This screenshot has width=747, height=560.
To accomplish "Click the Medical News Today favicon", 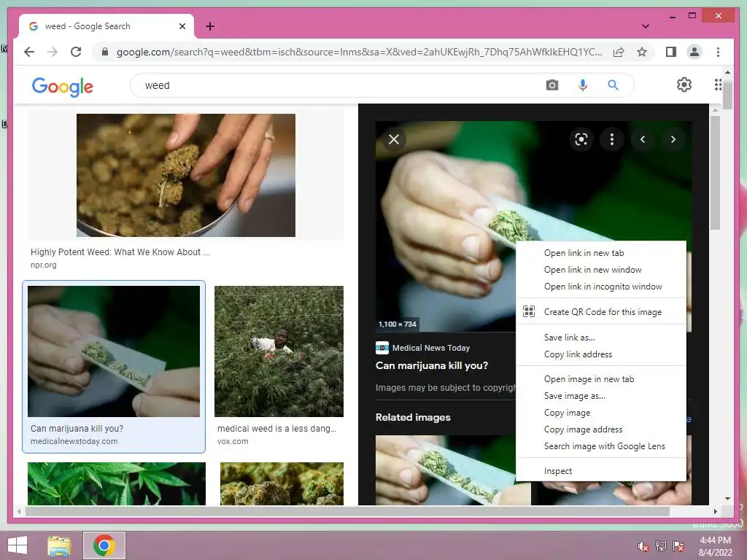I will pyautogui.click(x=382, y=348).
